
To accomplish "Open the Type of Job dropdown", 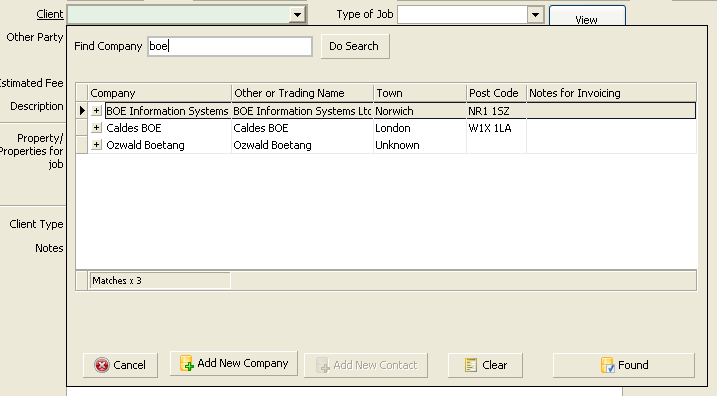I will (535, 15).
